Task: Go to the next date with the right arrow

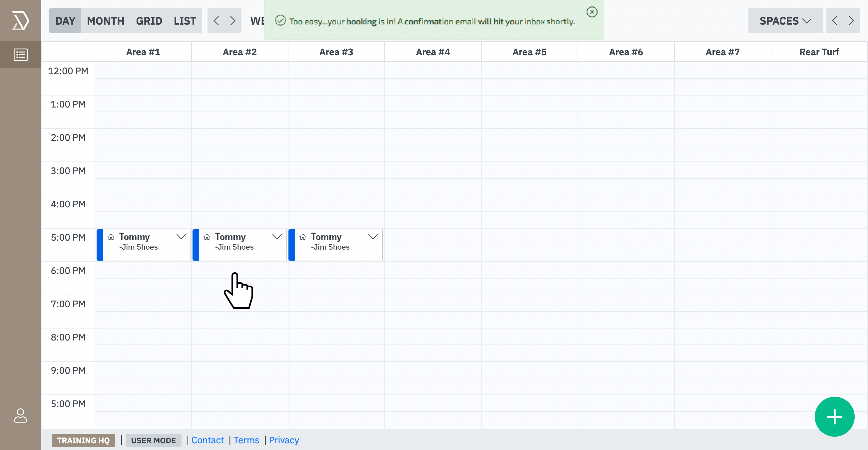Action: pos(232,21)
